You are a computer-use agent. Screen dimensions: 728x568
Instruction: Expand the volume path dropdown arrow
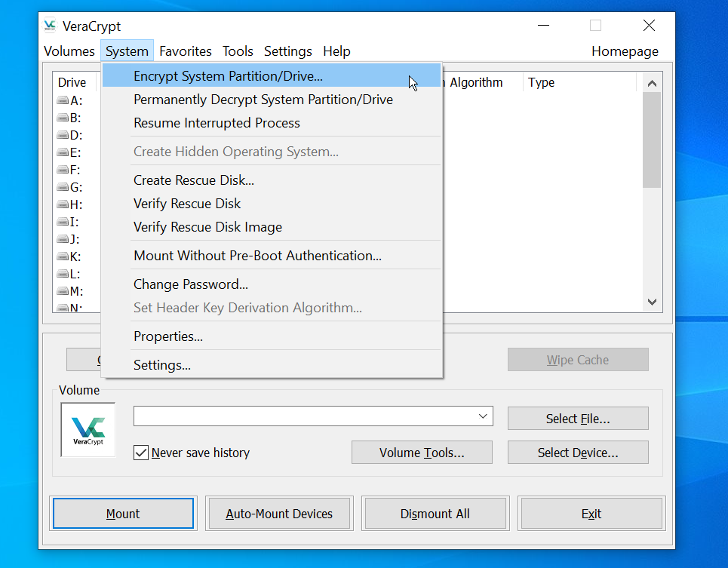pos(483,416)
